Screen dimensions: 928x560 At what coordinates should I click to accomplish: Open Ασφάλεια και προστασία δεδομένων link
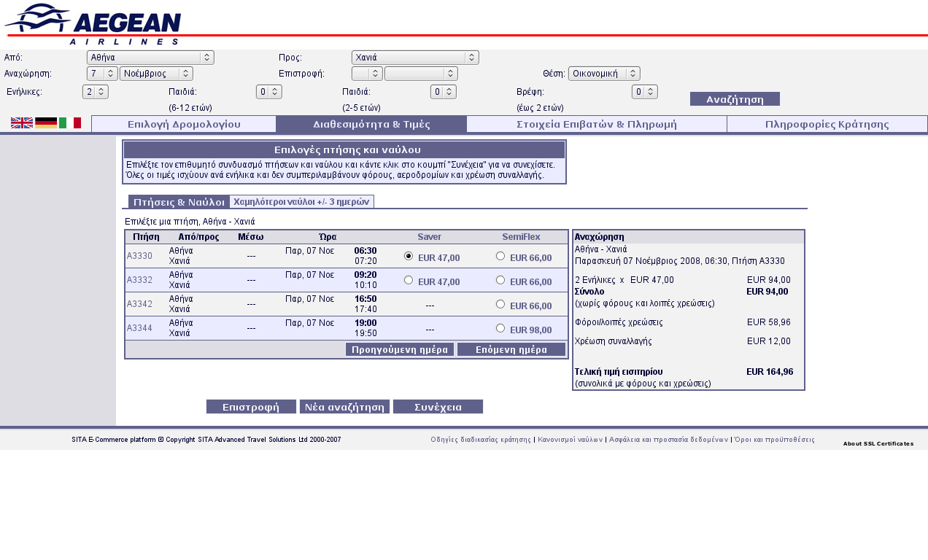(x=668, y=440)
